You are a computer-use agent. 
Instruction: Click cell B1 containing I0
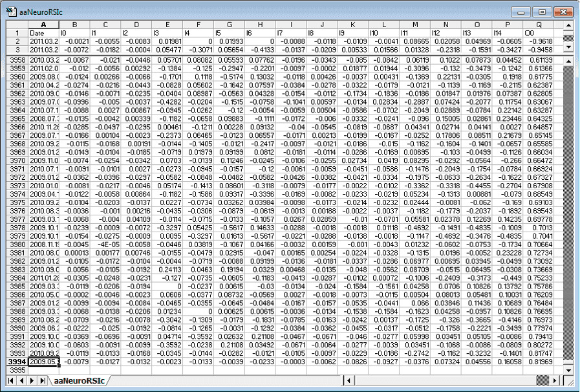pos(74,32)
